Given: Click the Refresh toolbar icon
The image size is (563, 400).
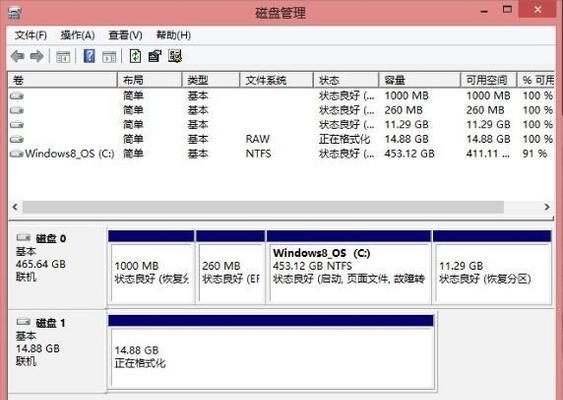Looking at the screenshot, I should 135,56.
